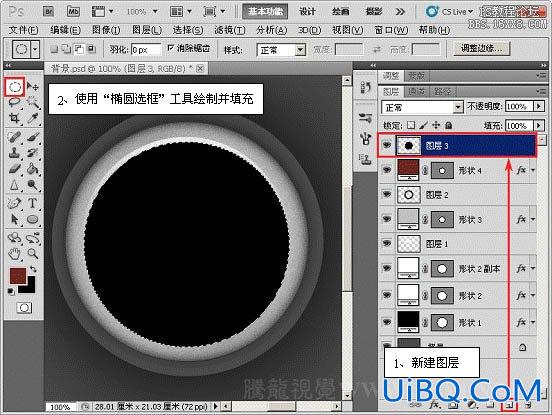
Task: Select the Hand tool
Action: pyautogui.click(x=14, y=253)
